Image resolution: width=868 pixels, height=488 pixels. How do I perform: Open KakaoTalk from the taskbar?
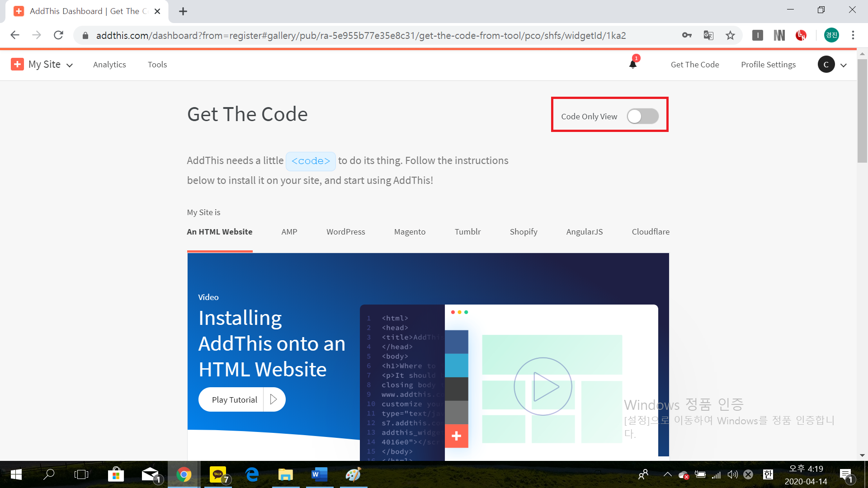click(218, 474)
